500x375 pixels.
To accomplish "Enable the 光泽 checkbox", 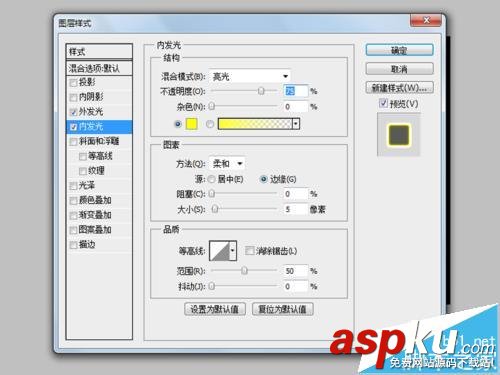I will [x=73, y=186].
